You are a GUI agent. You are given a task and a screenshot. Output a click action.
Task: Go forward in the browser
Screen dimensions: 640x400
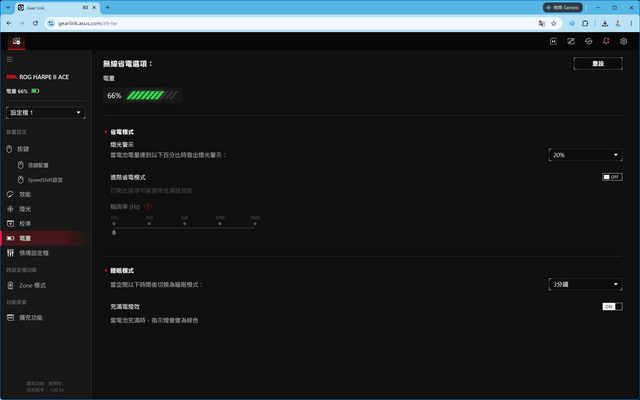[x=22, y=23]
